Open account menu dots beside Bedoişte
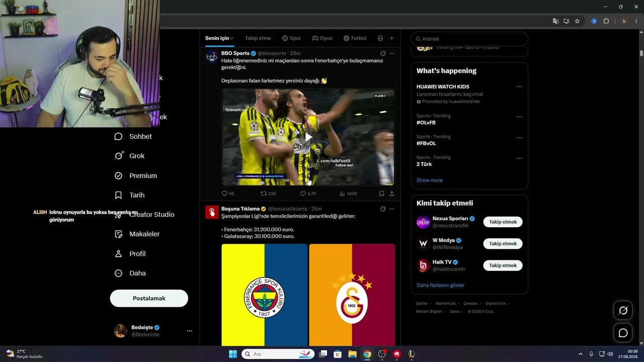The width and height of the screenshot is (644, 362). (190, 331)
